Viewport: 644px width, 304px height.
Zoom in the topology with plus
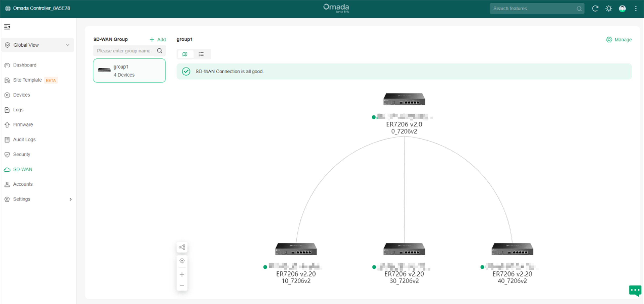[182, 275]
